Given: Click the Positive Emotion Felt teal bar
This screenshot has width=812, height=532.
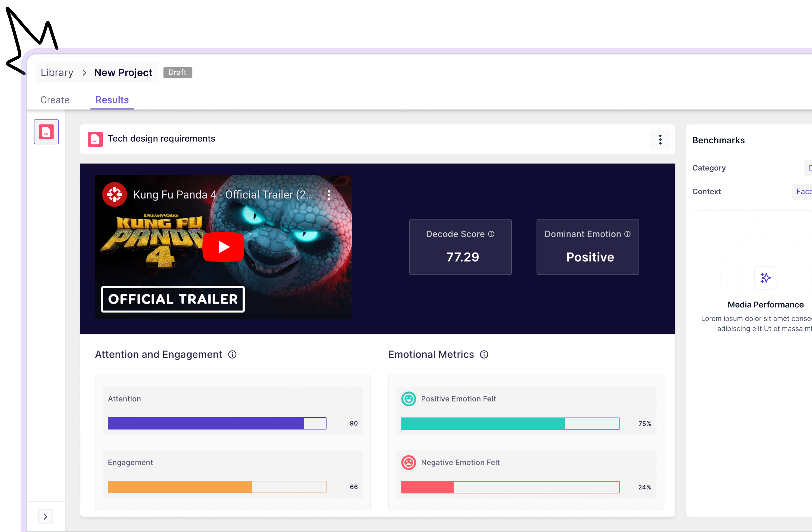Looking at the screenshot, I should pyautogui.click(x=510, y=423).
